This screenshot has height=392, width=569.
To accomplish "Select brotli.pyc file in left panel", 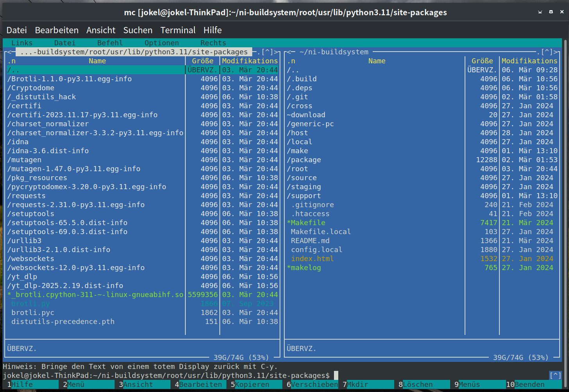I will 33,313.
